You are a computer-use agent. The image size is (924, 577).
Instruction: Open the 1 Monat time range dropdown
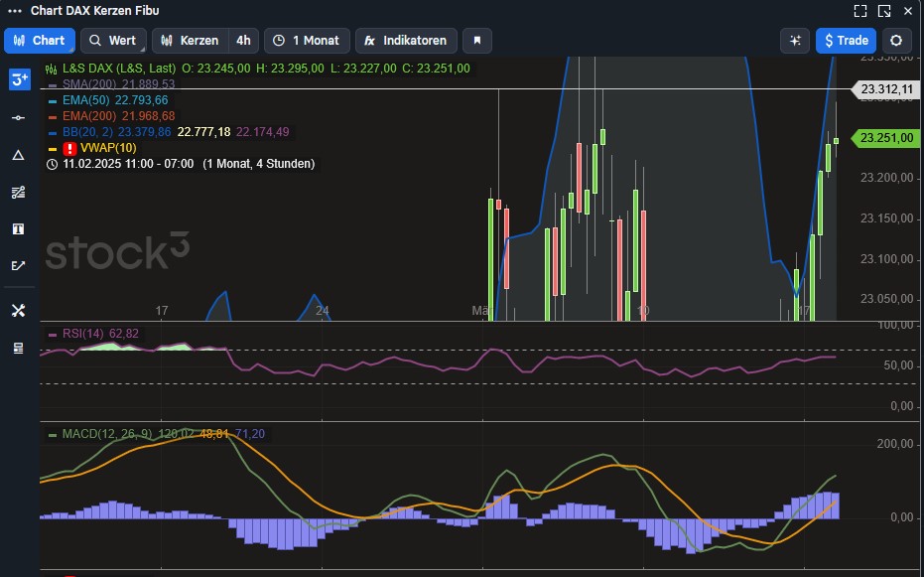[x=307, y=41]
